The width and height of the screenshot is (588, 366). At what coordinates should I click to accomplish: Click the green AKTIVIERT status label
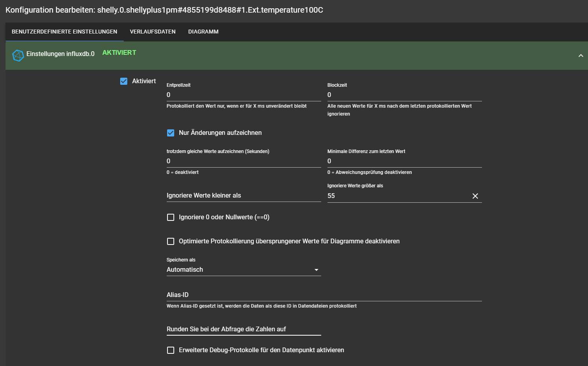(x=119, y=53)
